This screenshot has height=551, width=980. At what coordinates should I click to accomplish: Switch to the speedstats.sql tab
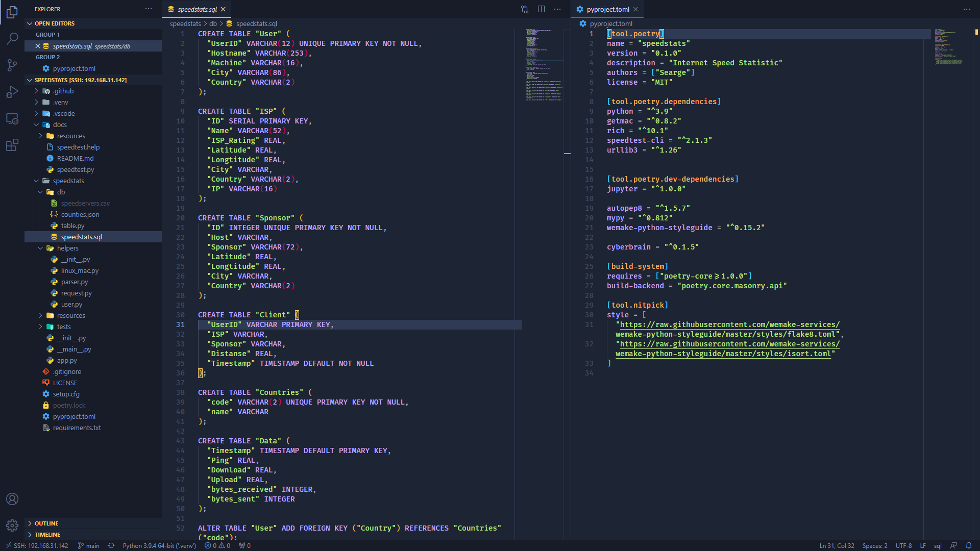197,9
